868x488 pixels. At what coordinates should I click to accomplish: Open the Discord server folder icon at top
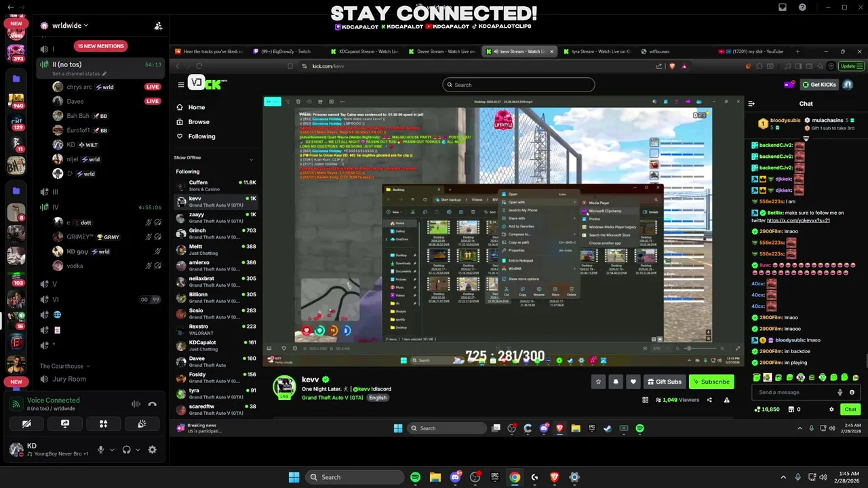pos(16,79)
